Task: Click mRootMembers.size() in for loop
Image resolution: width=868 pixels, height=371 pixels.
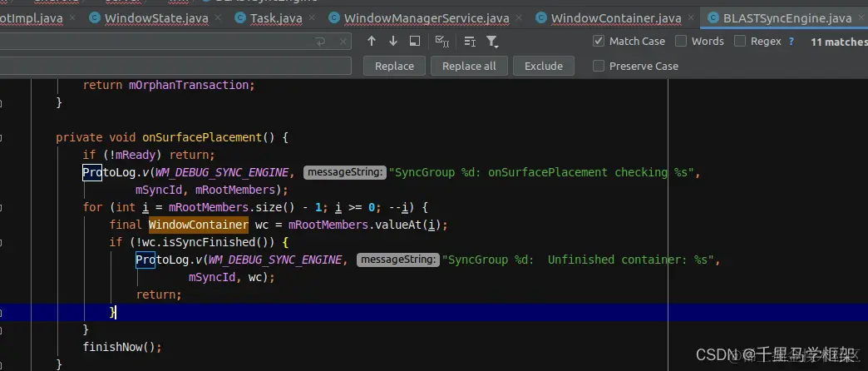Action: coord(231,208)
